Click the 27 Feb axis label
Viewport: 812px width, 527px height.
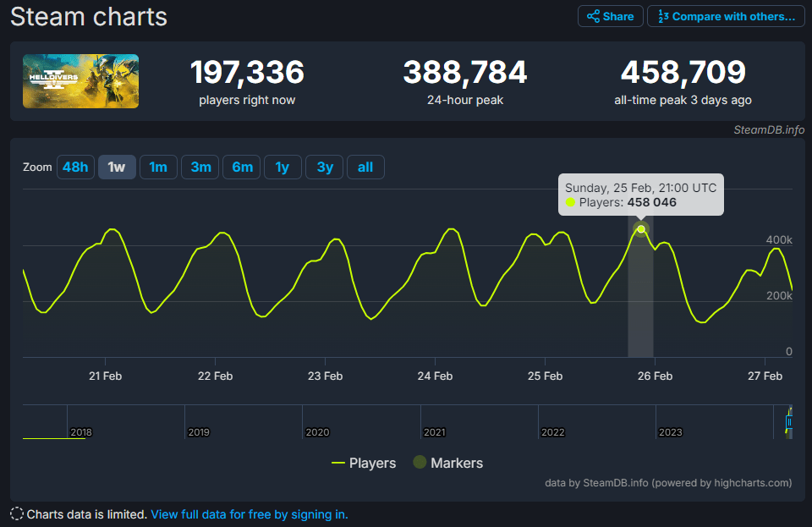tap(765, 376)
